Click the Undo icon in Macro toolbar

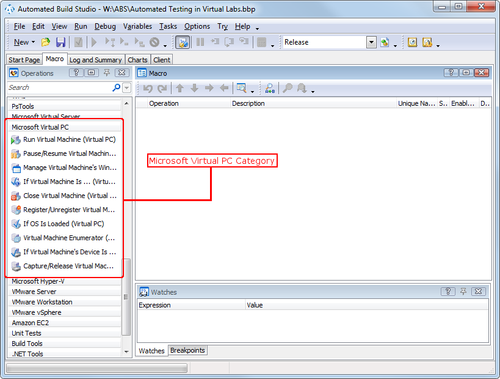point(148,88)
